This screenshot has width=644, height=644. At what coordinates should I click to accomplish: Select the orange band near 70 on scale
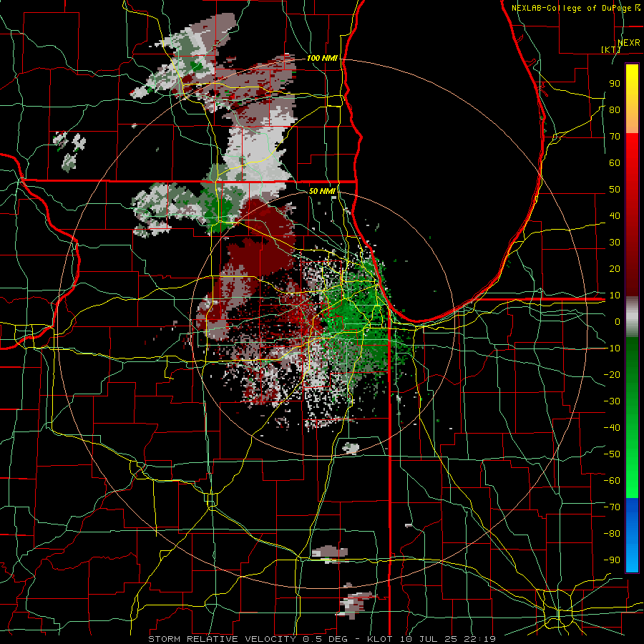click(632, 122)
